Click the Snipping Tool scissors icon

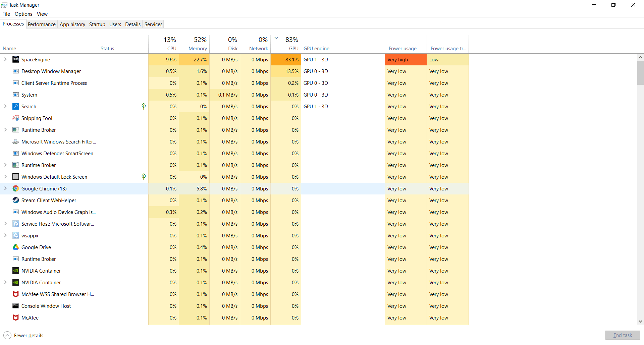pyautogui.click(x=16, y=118)
